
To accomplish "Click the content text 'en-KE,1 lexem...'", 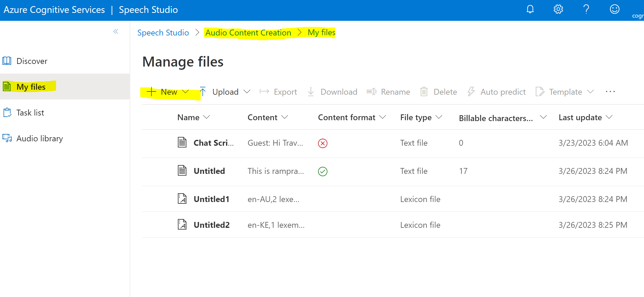I will click(276, 225).
